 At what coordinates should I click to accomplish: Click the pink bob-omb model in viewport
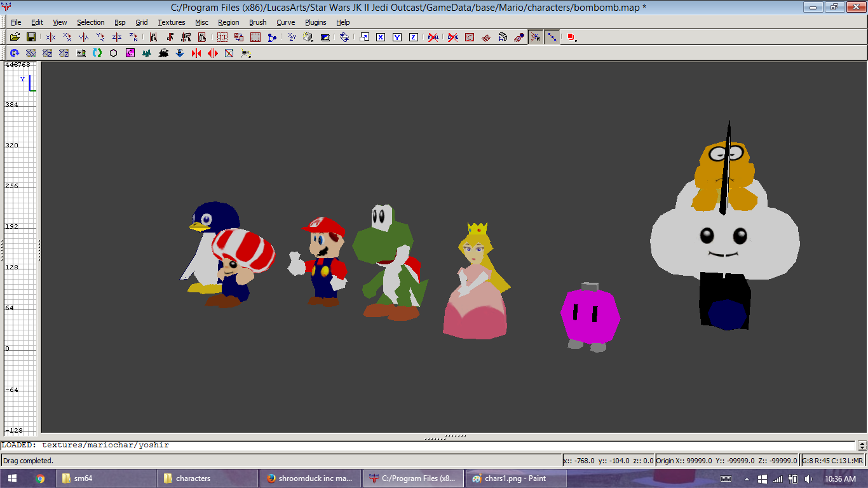click(590, 316)
